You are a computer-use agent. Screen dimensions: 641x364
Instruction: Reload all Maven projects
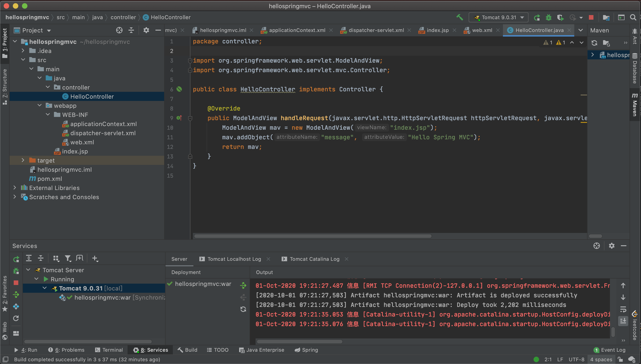click(x=594, y=43)
